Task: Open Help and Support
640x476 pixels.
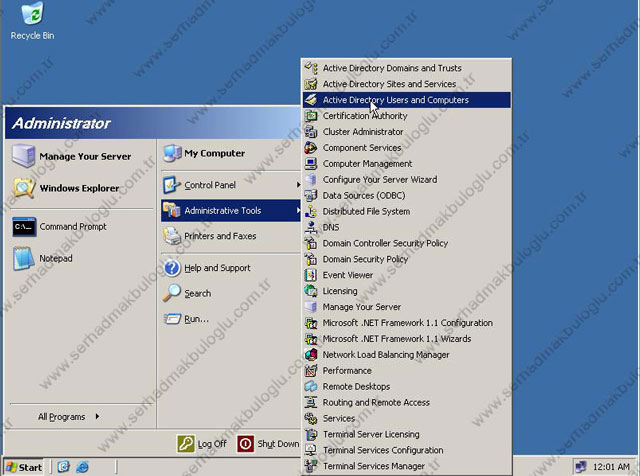Action: point(231,268)
